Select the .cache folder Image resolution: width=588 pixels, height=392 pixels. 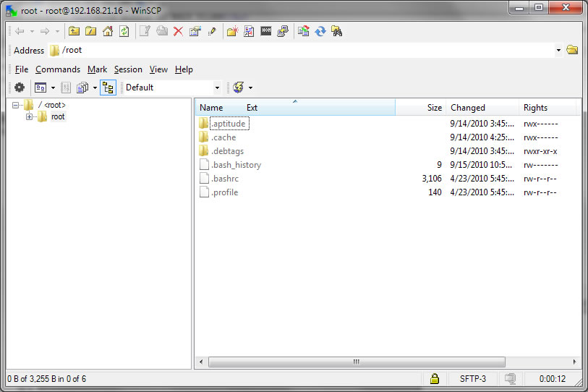click(x=223, y=137)
